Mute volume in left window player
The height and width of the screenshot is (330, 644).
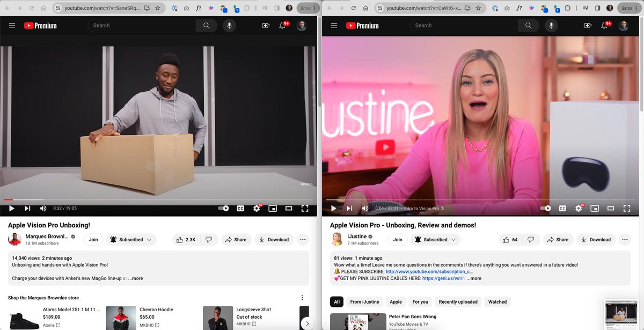[x=43, y=209]
